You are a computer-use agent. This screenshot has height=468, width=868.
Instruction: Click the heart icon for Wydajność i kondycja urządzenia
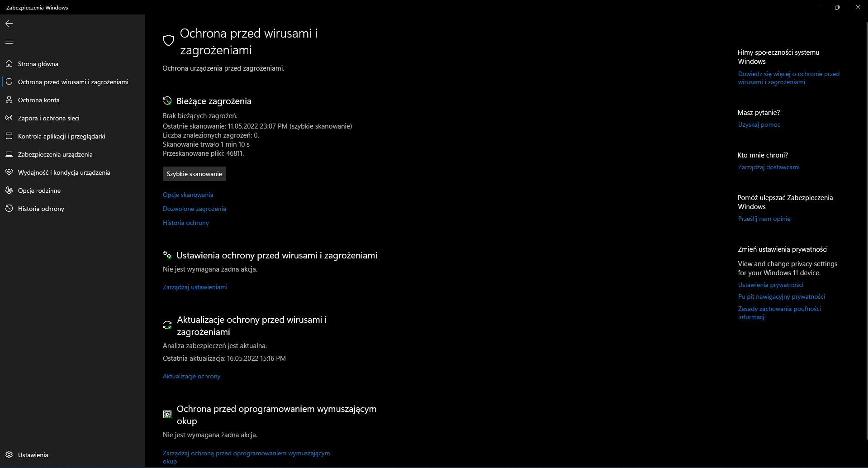(9, 172)
